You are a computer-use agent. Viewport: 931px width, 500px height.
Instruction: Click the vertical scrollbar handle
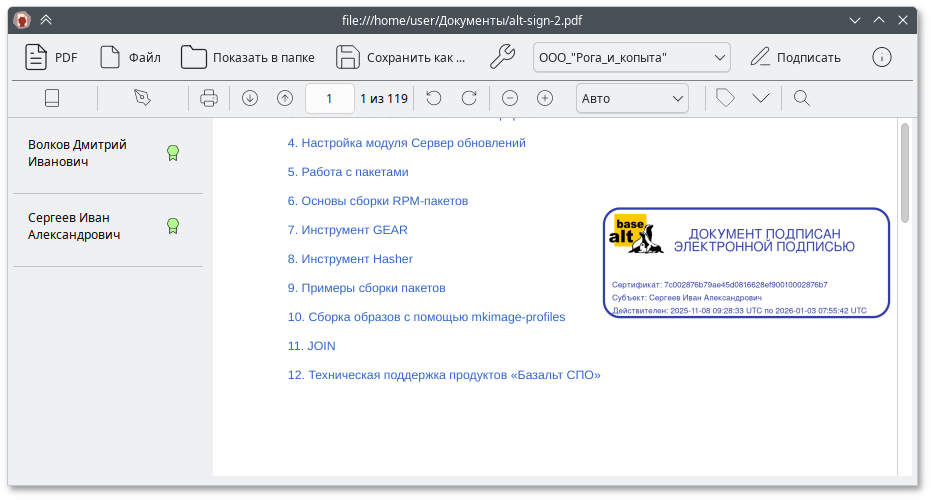coord(905,172)
